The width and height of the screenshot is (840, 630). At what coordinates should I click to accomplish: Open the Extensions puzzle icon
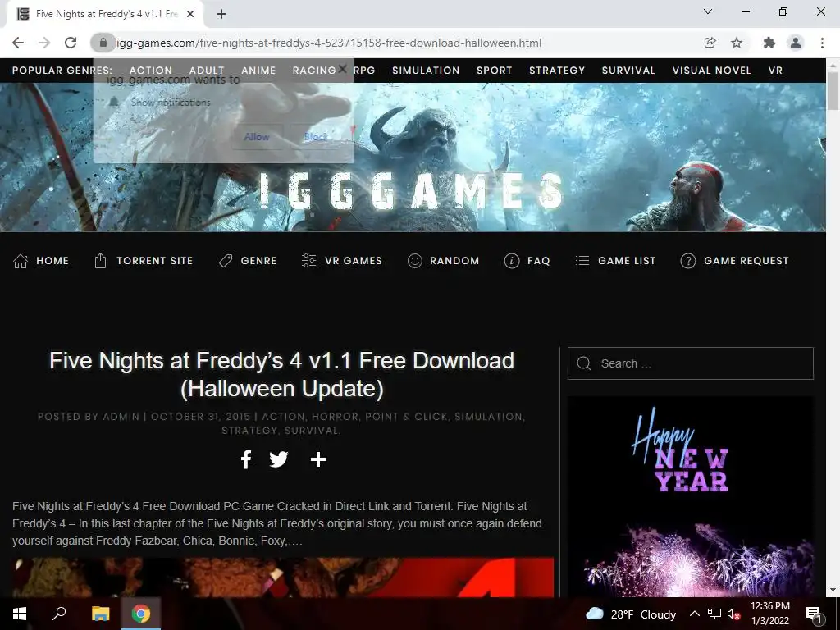[769, 43]
